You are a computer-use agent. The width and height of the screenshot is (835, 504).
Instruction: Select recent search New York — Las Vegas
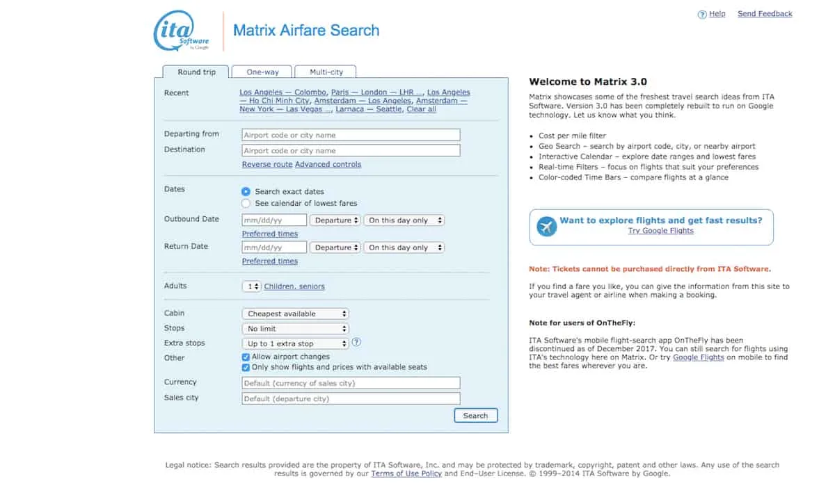[286, 109]
